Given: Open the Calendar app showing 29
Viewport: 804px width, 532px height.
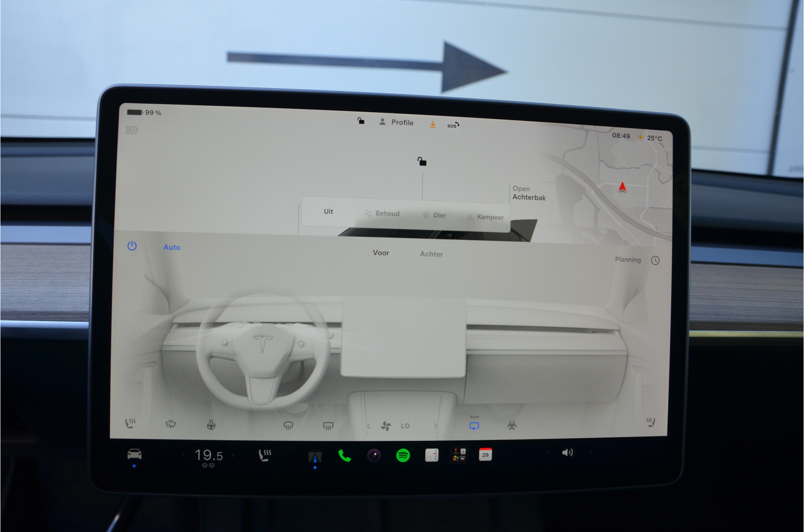Looking at the screenshot, I should tap(485, 455).
